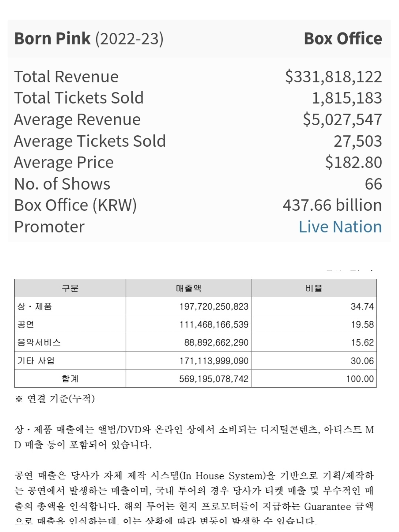Click the Born Pink tour title

coord(89,38)
